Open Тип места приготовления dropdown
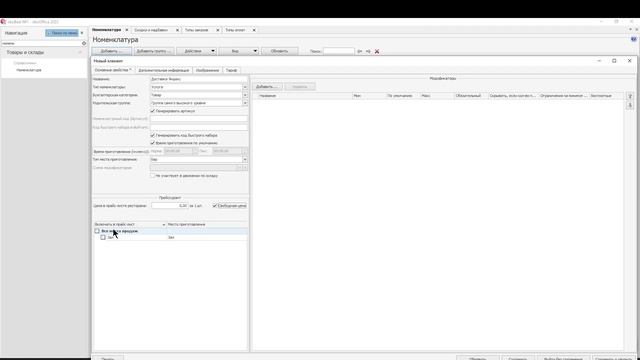 (x=245, y=160)
